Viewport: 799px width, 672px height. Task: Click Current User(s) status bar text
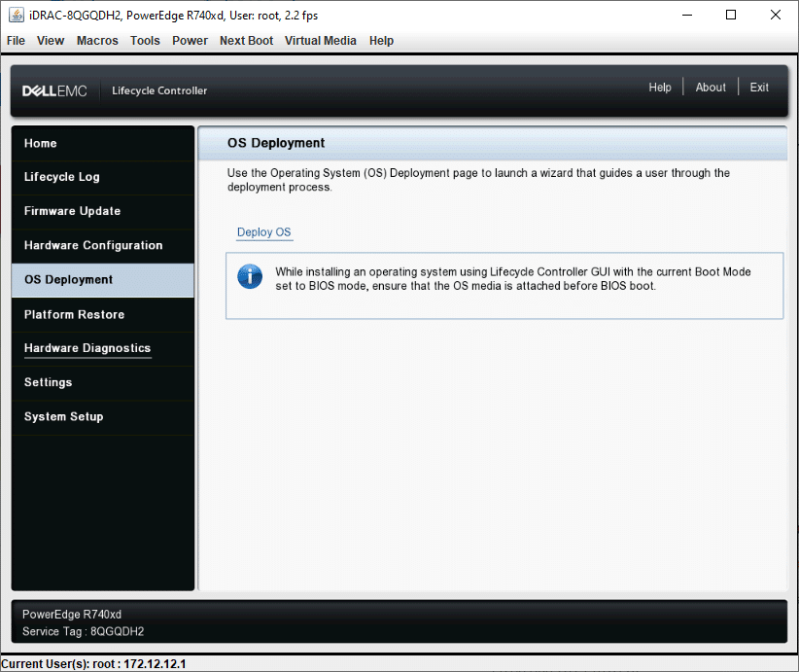[x=93, y=664]
